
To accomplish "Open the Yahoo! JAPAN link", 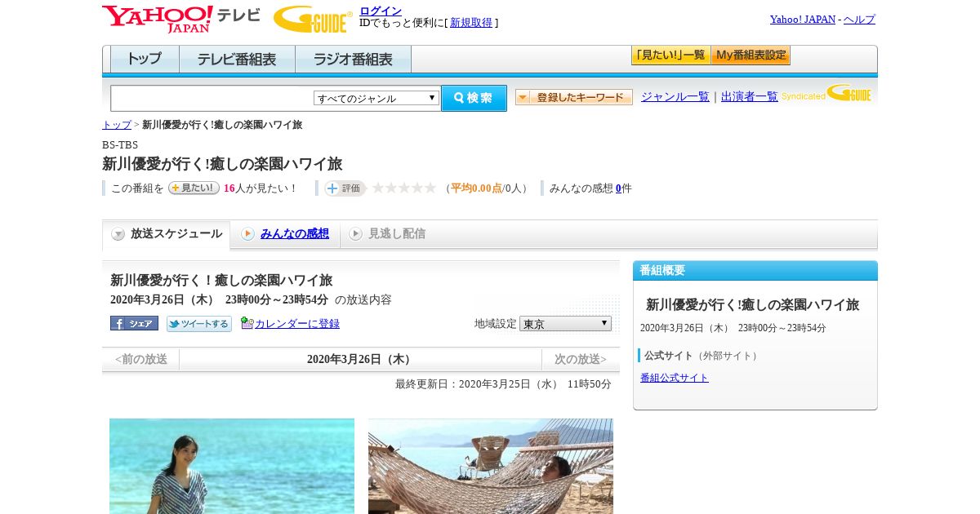I will coord(803,20).
